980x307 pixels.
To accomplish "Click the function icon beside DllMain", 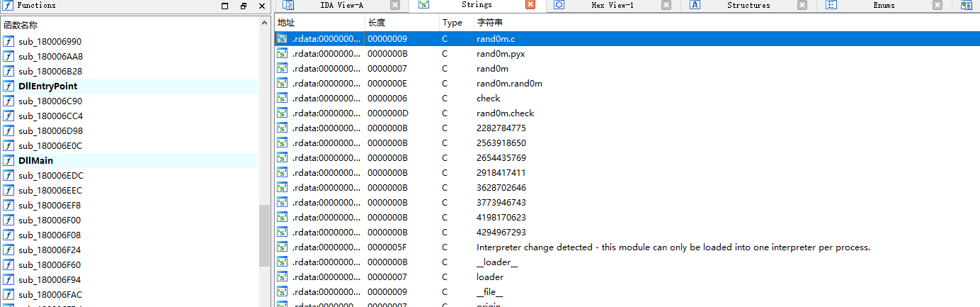I will (8, 161).
